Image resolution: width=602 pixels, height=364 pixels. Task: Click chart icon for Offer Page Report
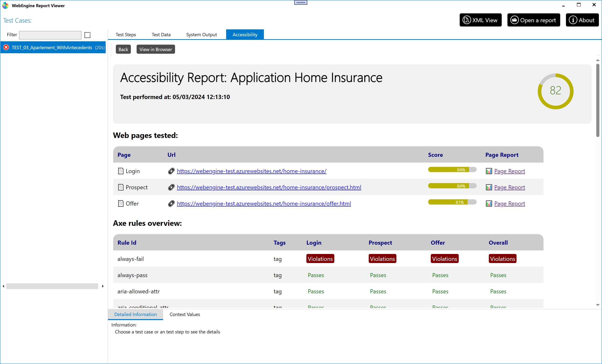coord(489,203)
